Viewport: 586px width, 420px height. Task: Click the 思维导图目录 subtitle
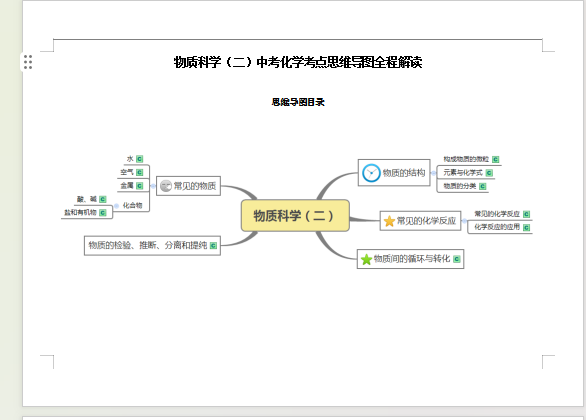click(298, 102)
